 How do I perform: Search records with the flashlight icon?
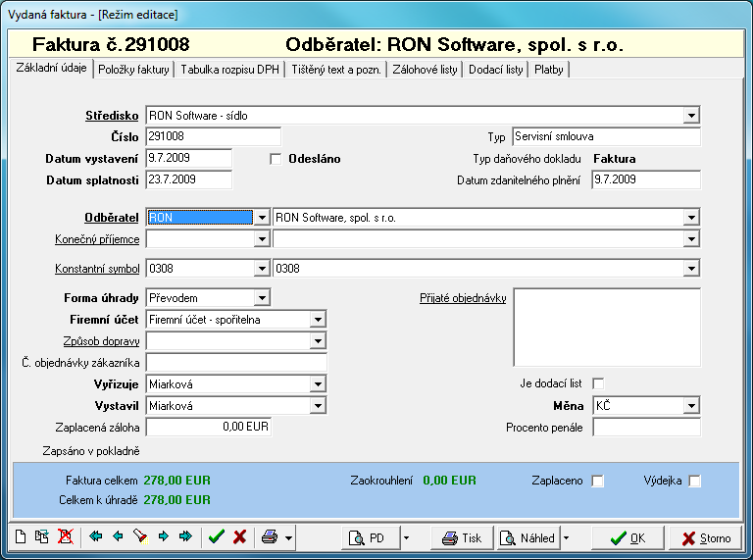(140, 536)
